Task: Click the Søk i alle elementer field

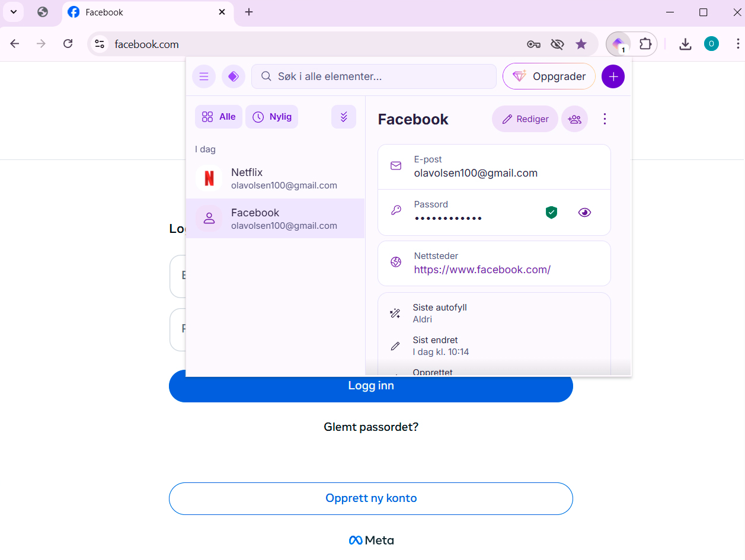Action: click(374, 76)
